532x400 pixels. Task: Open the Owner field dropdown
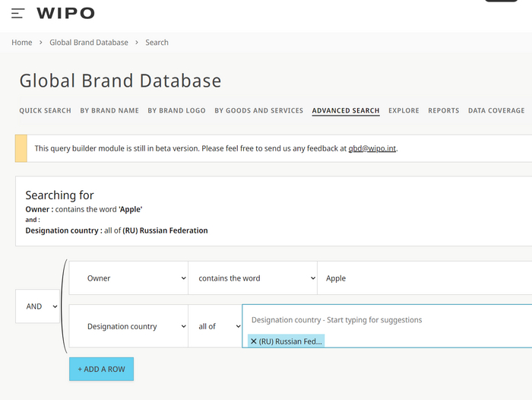[128, 278]
